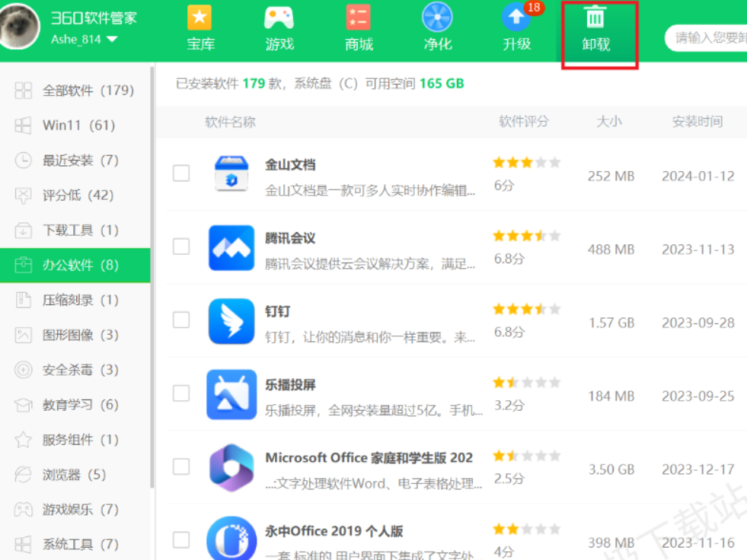Viewport: 747px width, 560px height.
Task: Select 系统工具 (7) category
Action: pyautogui.click(x=75, y=544)
